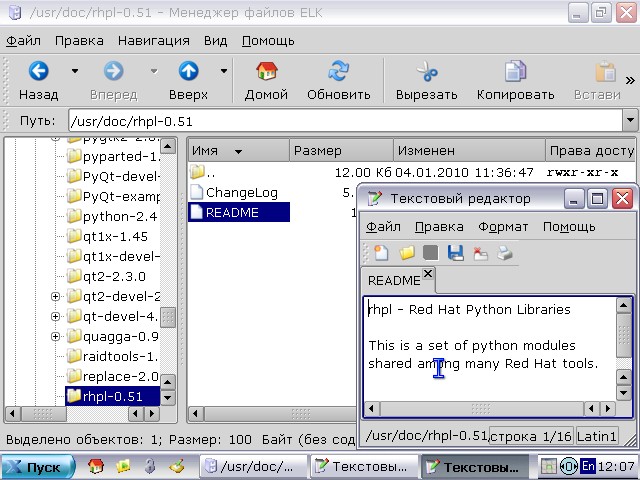The image size is (640, 480).
Task: Open the Файл menu in file manager
Action: (x=23, y=41)
